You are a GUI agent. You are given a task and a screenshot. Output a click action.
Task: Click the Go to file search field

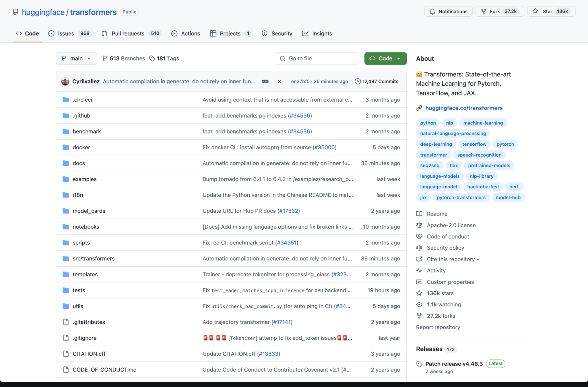coord(316,58)
